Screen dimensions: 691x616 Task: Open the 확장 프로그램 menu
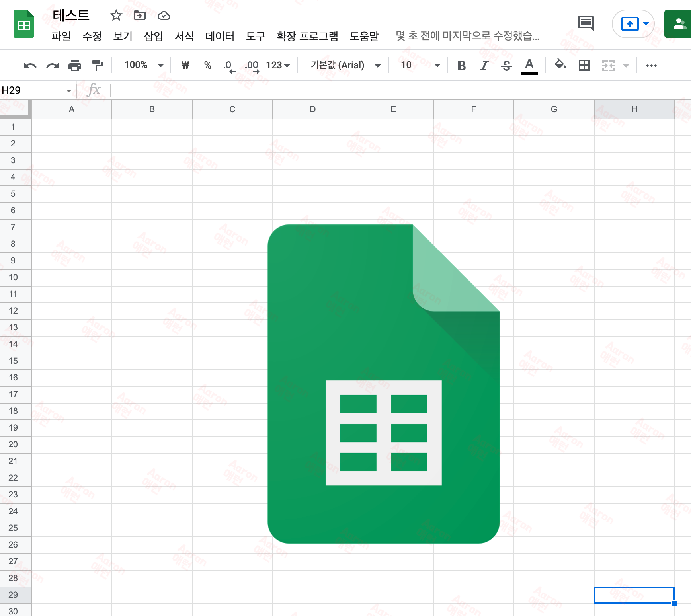[x=307, y=36]
